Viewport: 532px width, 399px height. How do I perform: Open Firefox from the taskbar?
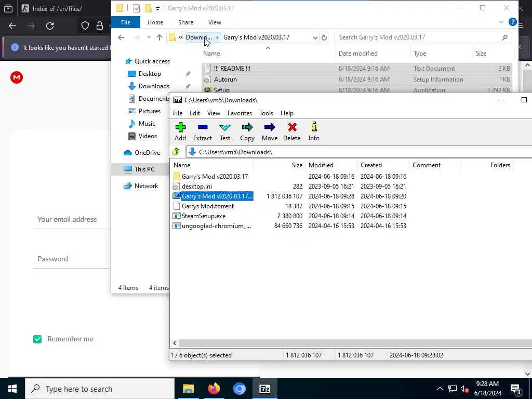pos(214,389)
